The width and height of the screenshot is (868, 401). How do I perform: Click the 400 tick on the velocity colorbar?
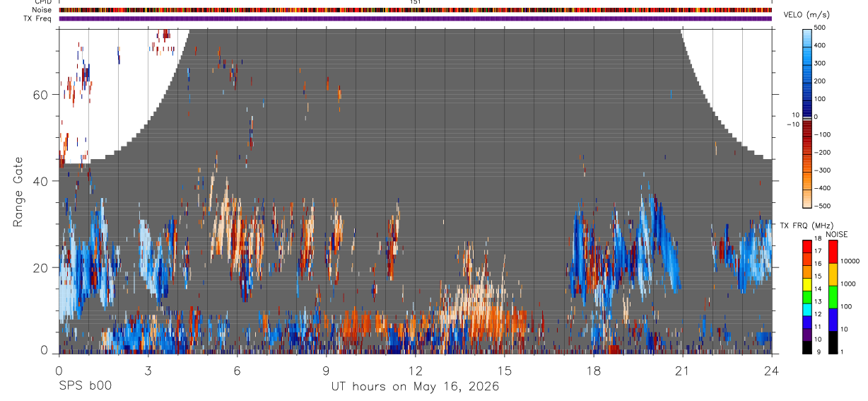[x=821, y=45]
